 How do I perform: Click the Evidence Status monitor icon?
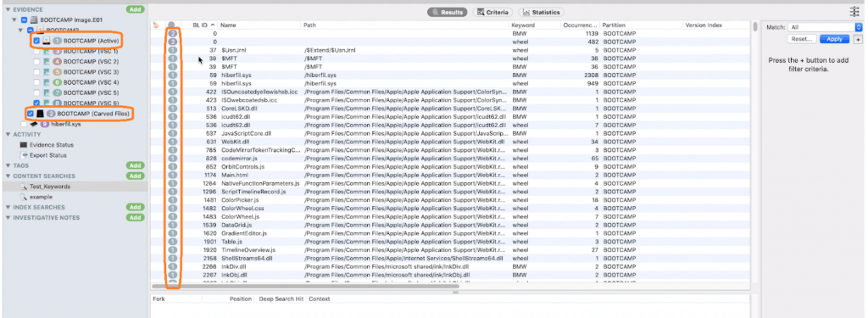pyautogui.click(x=23, y=145)
